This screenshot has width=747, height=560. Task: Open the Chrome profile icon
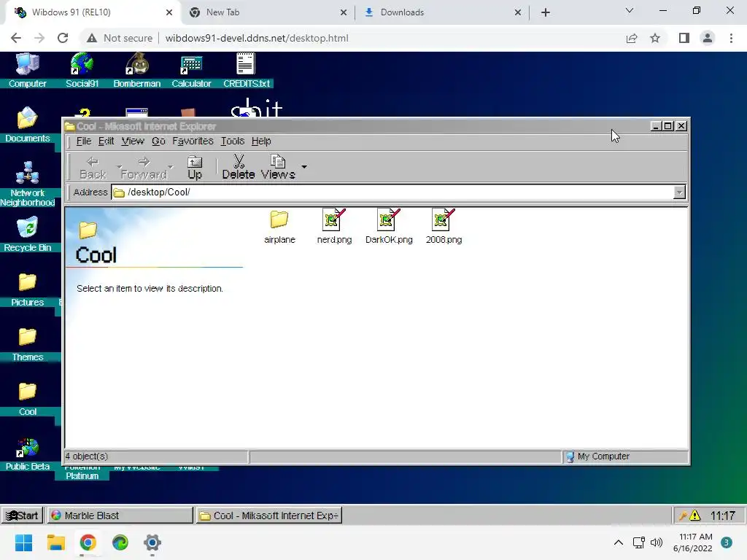[x=708, y=38]
